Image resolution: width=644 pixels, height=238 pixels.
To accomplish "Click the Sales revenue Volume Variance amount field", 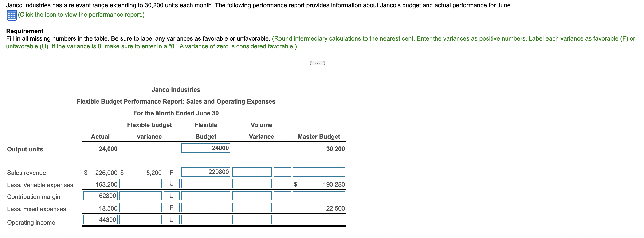I will click(x=252, y=172).
